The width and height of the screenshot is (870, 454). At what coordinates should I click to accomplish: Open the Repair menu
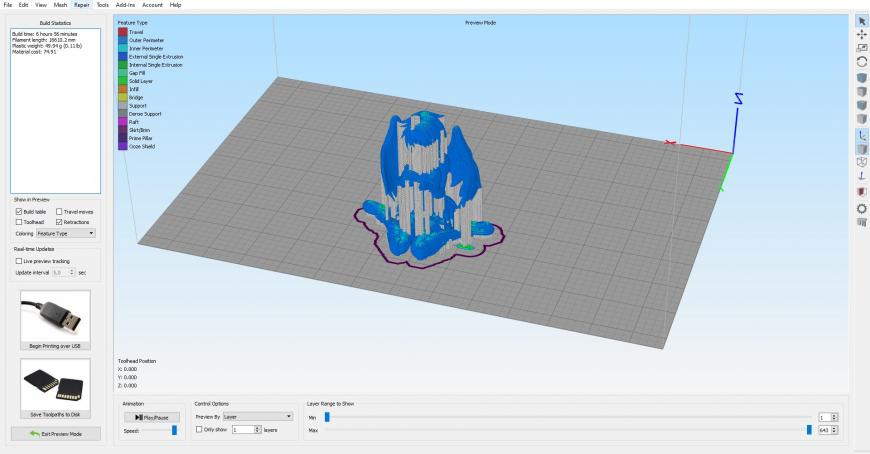tap(82, 4)
